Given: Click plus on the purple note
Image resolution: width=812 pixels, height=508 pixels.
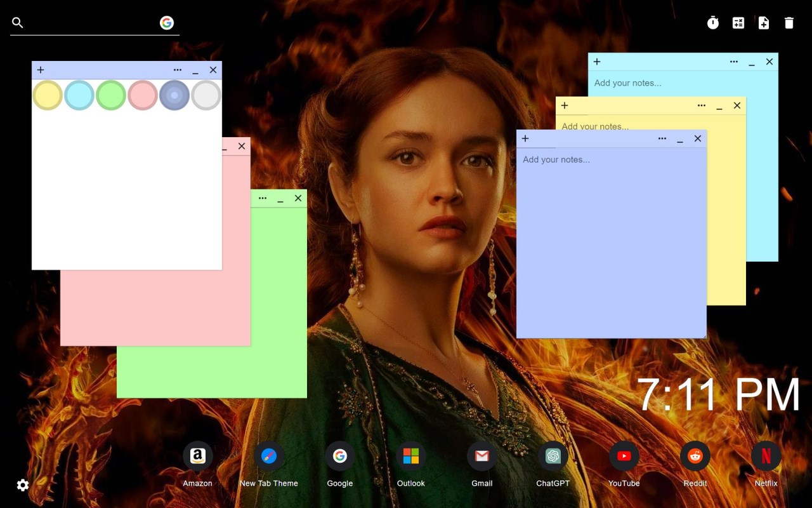Looking at the screenshot, I should 525,138.
